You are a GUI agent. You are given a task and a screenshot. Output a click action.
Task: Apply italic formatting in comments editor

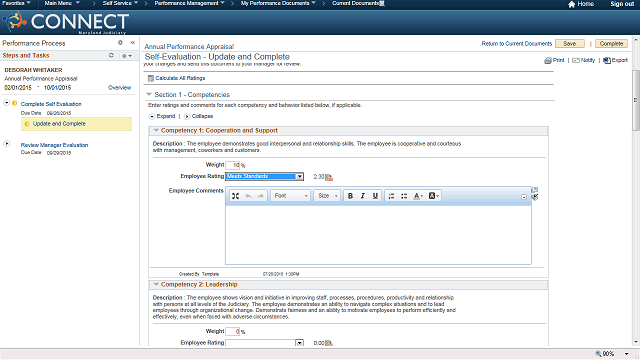pyautogui.click(x=362, y=196)
